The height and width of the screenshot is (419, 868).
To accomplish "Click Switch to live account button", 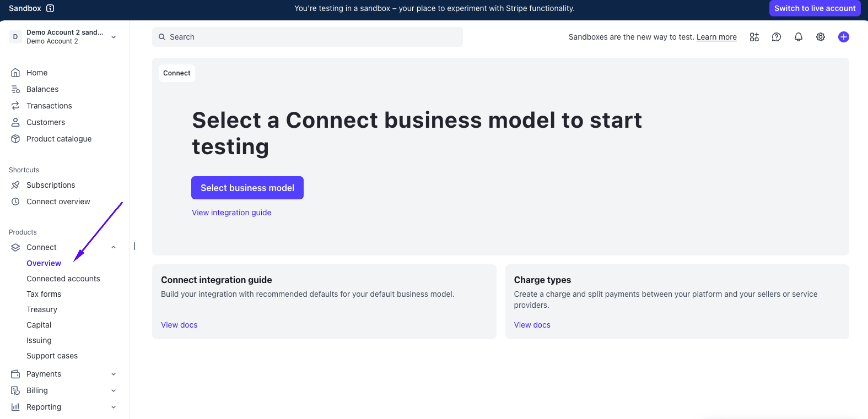I will click(815, 8).
